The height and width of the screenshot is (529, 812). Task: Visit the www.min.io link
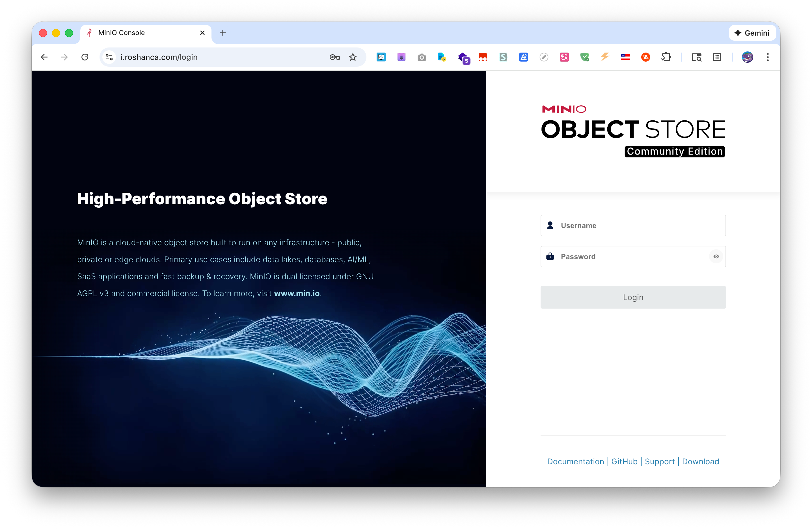coord(297,293)
